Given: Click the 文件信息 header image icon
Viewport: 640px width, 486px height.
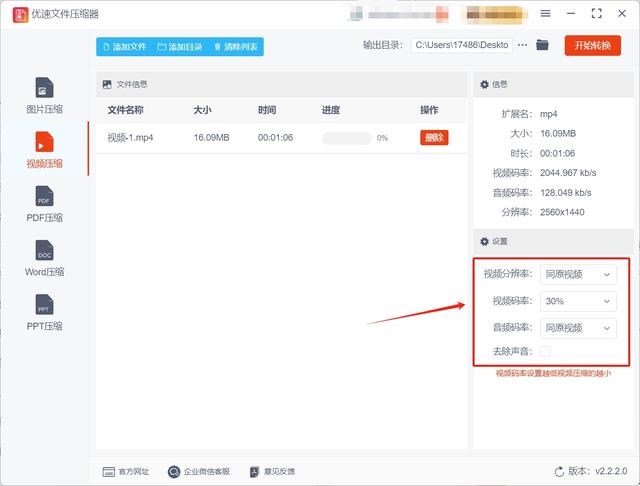Looking at the screenshot, I should pos(107,84).
